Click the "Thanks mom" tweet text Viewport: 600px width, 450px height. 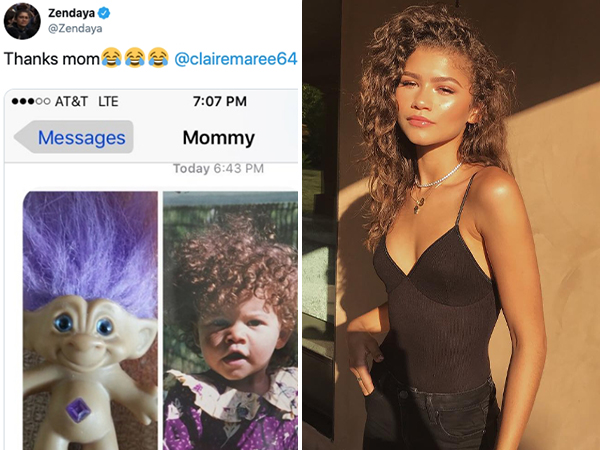point(52,59)
